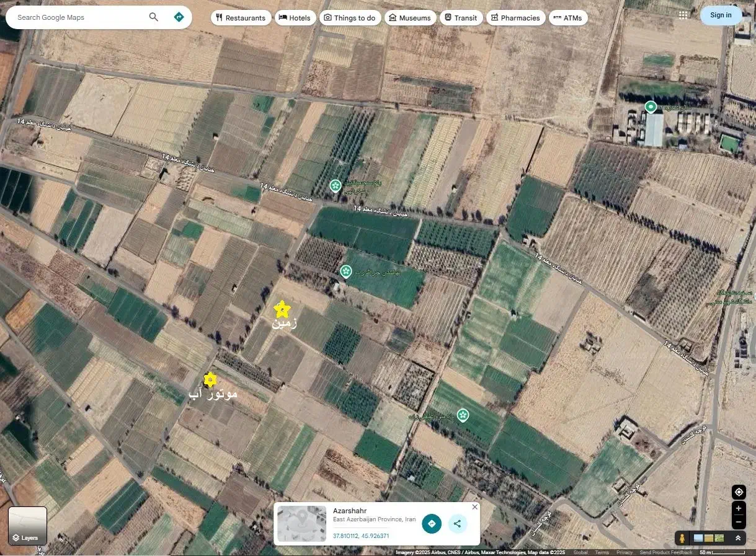Filter map by Restaurants
Viewport: 756px width, 556px height.
241,18
